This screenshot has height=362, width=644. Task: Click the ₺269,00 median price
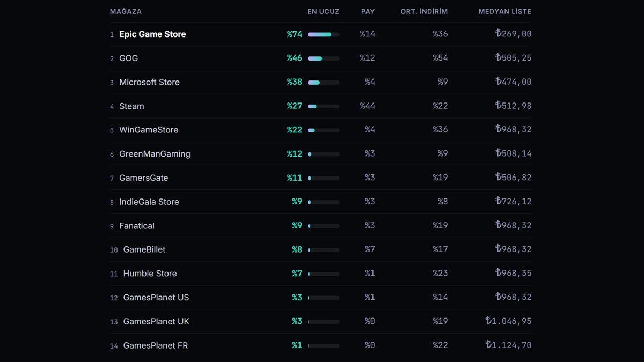click(514, 34)
